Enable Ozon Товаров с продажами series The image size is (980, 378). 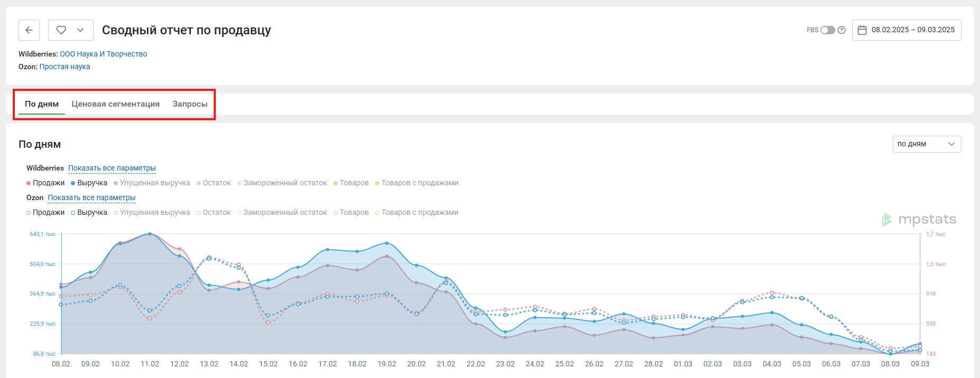pyautogui.click(x=417, y=212)
